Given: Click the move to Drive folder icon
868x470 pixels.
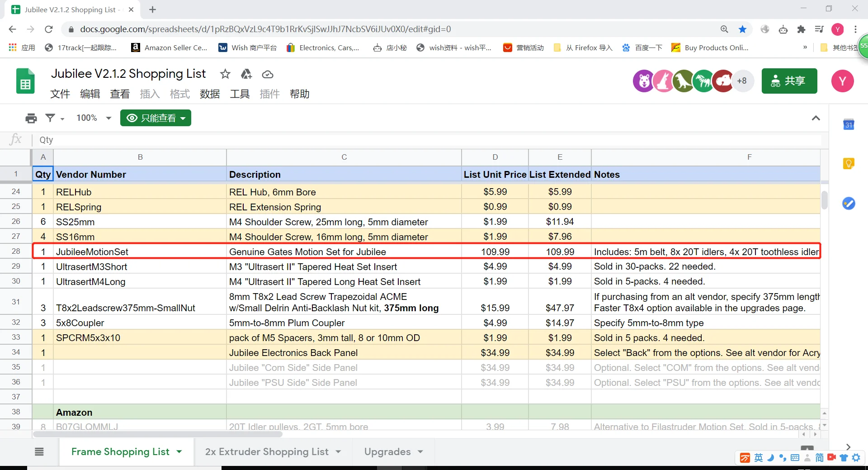Looking at the screenshot, I should [x=246, y=74].
